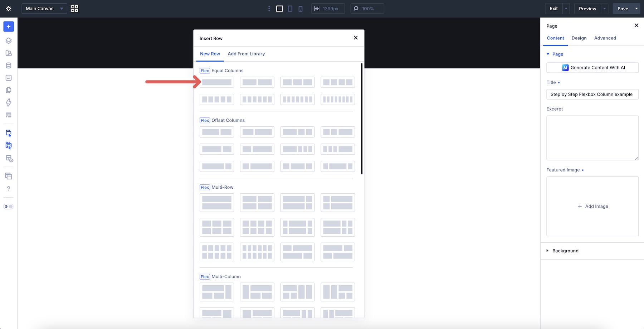Viewport: 644px width, 329px height.
Task: Open the Layers panel stack icon
Action: click(x=9, y=40)
